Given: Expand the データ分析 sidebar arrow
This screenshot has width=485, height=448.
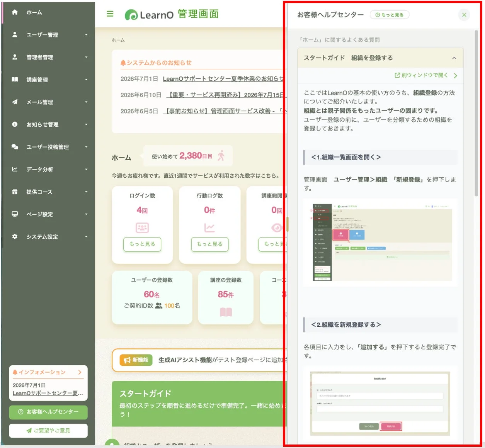Looking at the screenshot, I should [x=86, y=169].
